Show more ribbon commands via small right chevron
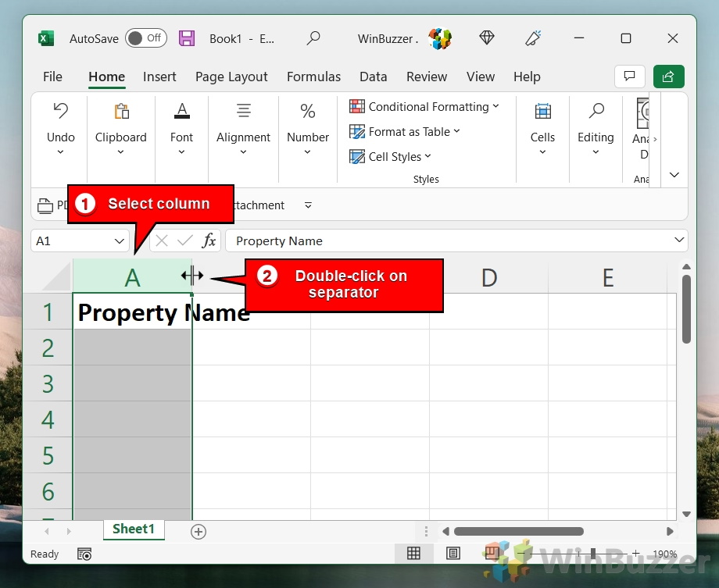 click(655, 139)
